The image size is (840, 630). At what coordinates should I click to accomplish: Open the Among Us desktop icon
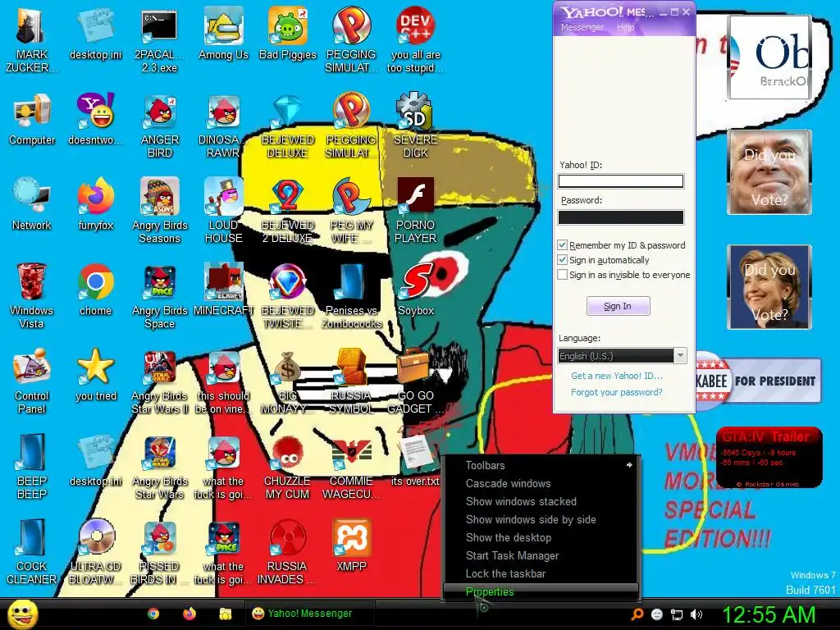[223, 33]
